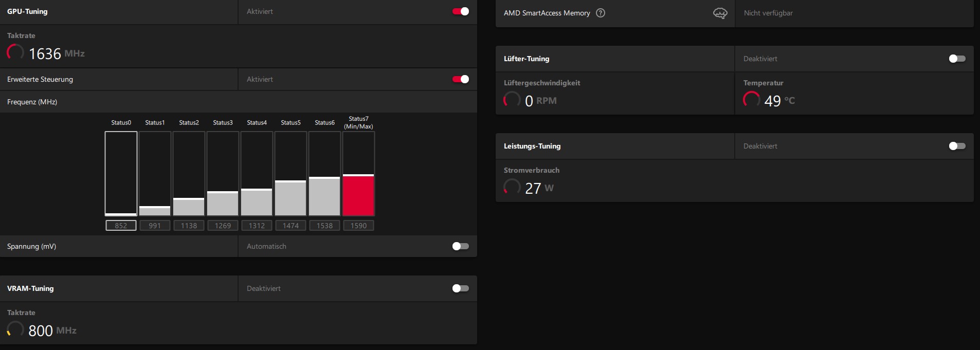Click the 1138 frequency input field
This screenshot has width=980, height=350.
(x=189, y=226)
